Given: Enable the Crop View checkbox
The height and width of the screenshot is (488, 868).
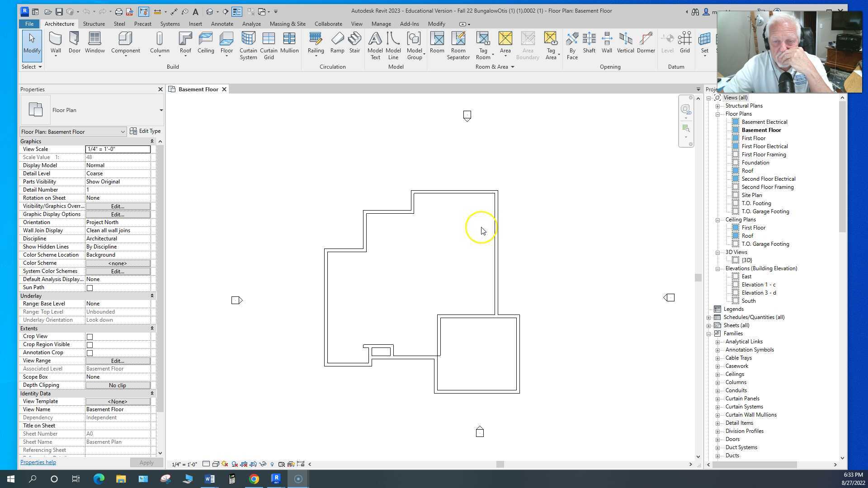Looking at the screenshot, I should [x=90, y=337].
